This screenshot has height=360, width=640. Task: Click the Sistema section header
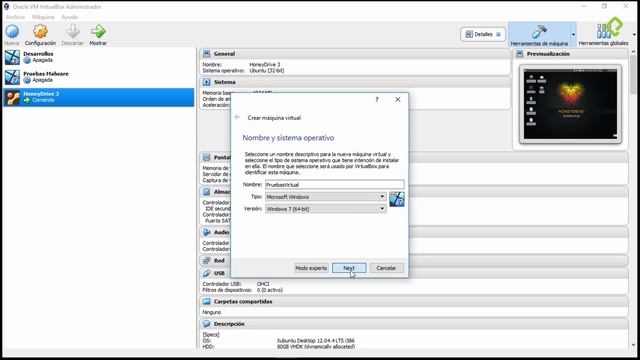point(355,82)
